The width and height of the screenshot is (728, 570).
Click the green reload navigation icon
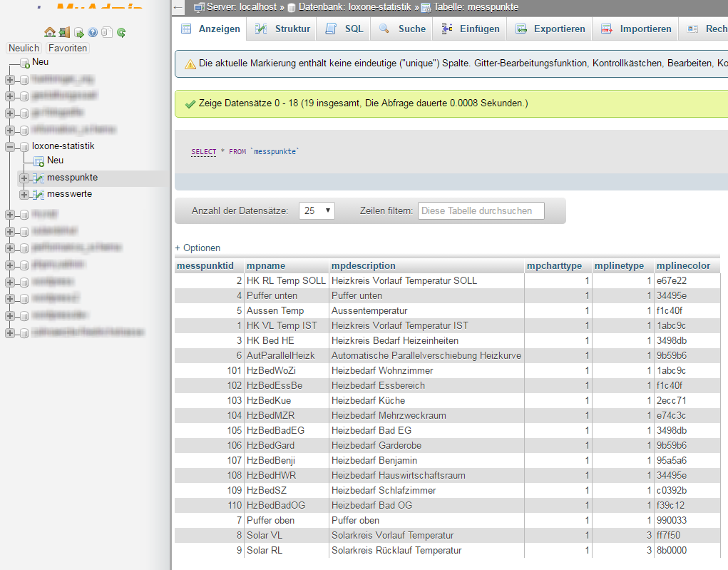coord(121,32)
